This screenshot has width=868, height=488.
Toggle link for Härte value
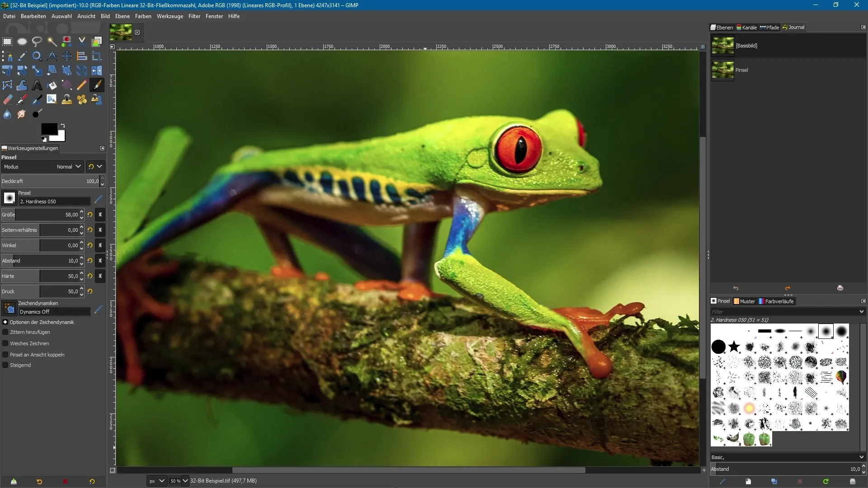[100, 276]
